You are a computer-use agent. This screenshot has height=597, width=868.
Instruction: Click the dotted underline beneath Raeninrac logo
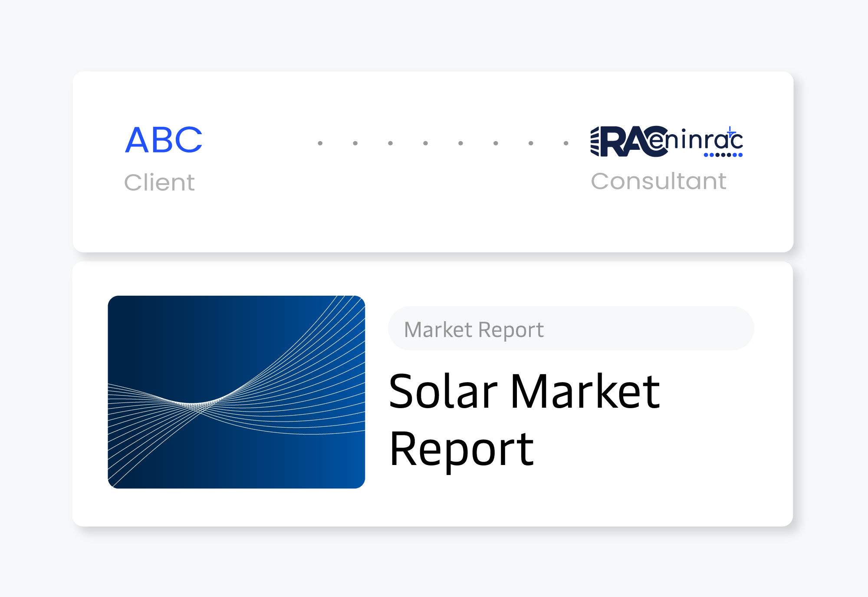pyautogui.click(x=723, y=155)
